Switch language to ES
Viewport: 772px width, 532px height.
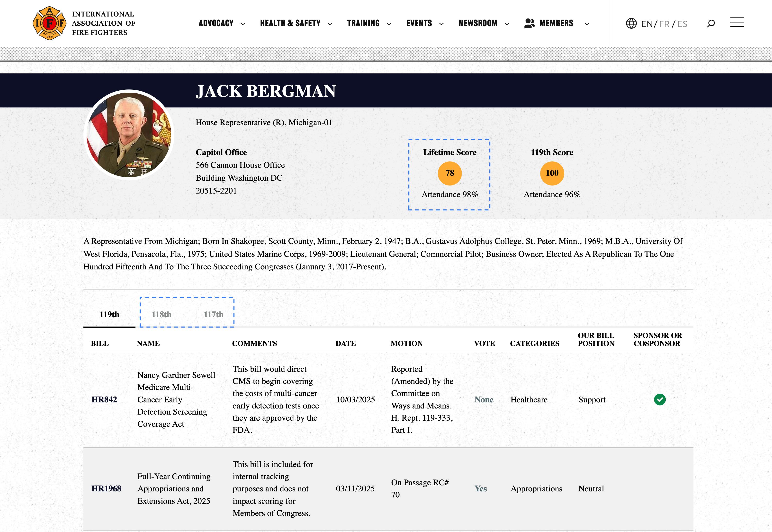click(x=682, y=24)
